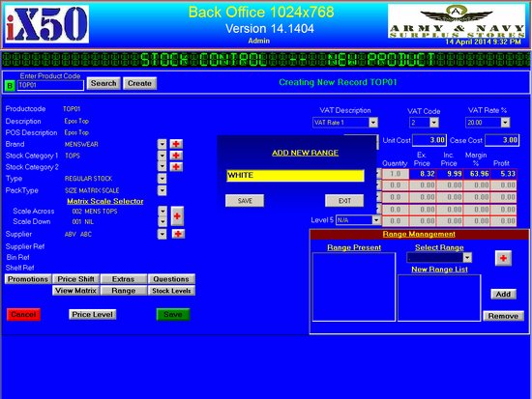Click the red plus icon beside Matrix Scale selectors
532x399 pixels.
coord(177,216)
